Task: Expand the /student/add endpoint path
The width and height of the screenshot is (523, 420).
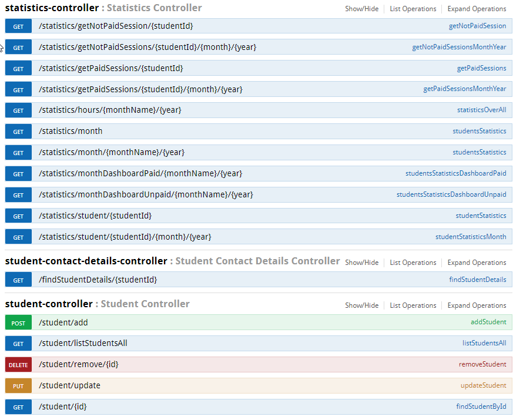Action: pos(63,322)
